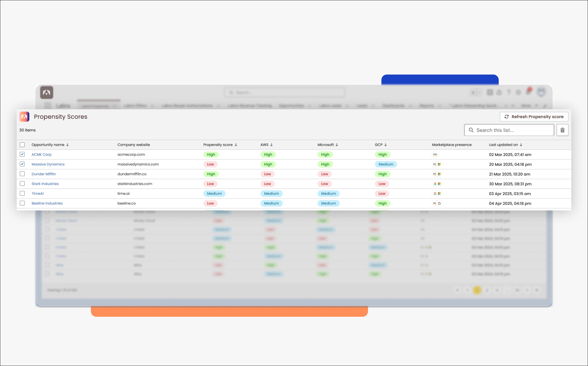Image resolution: width=588 pixels, height=366 pixels.
Task: Uncheck the ACME Corp. row checkbox
Action: (x=22, y=154)
